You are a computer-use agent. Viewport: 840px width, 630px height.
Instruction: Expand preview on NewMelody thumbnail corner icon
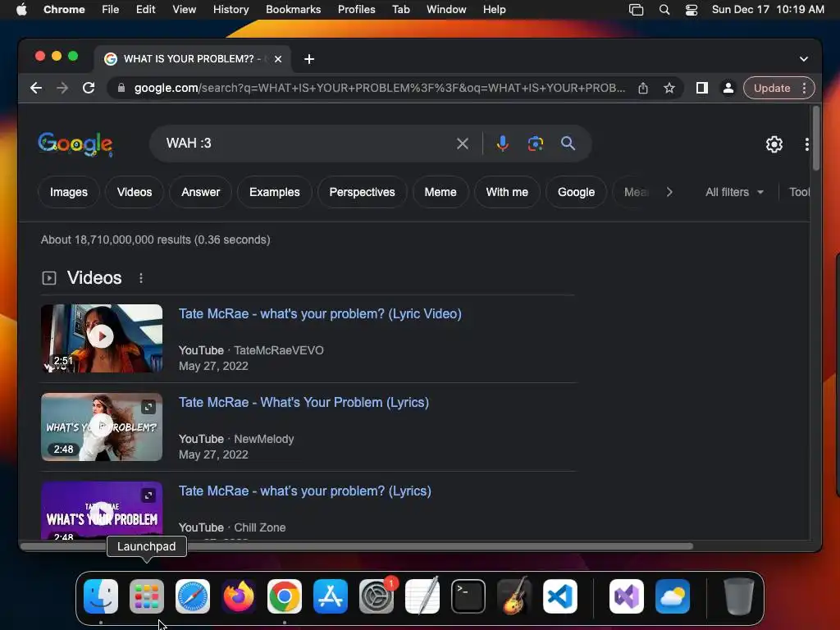point(148,407)
